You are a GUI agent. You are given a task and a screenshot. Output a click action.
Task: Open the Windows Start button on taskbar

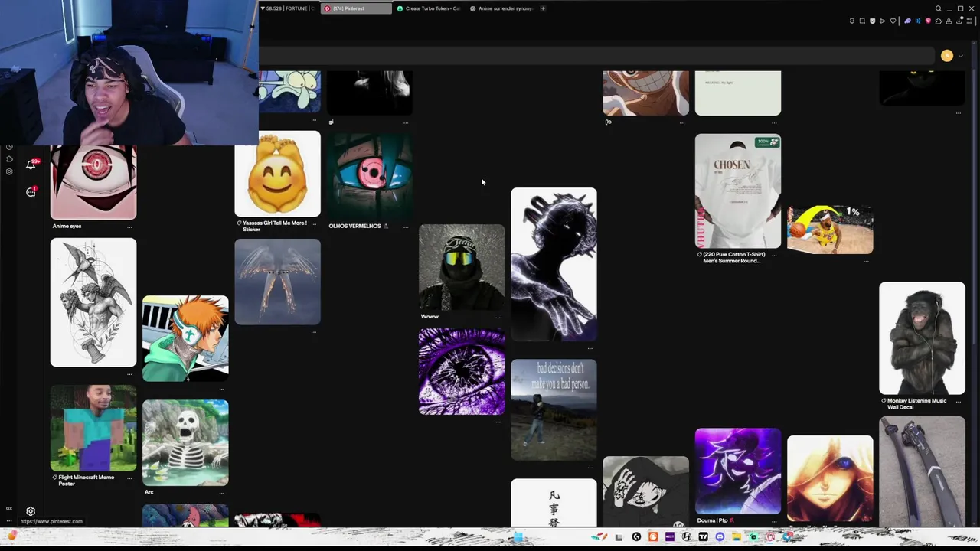(x=518, y=537)
